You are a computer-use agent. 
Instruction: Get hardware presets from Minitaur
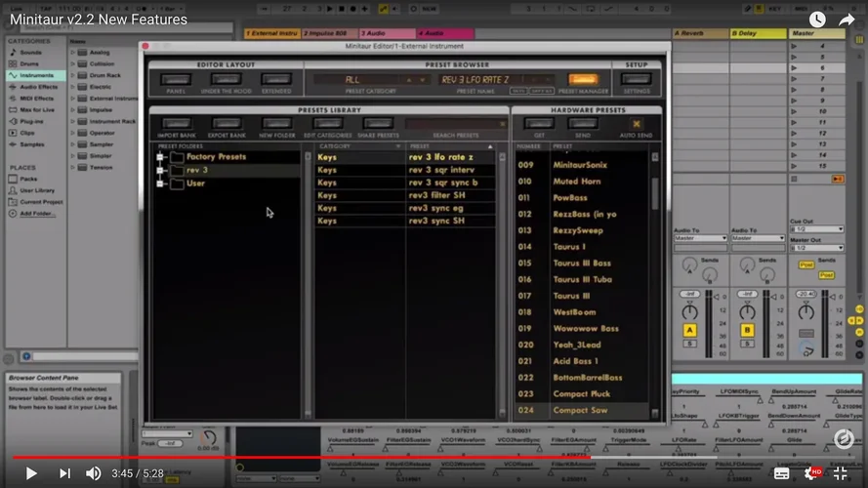point(539,123)
